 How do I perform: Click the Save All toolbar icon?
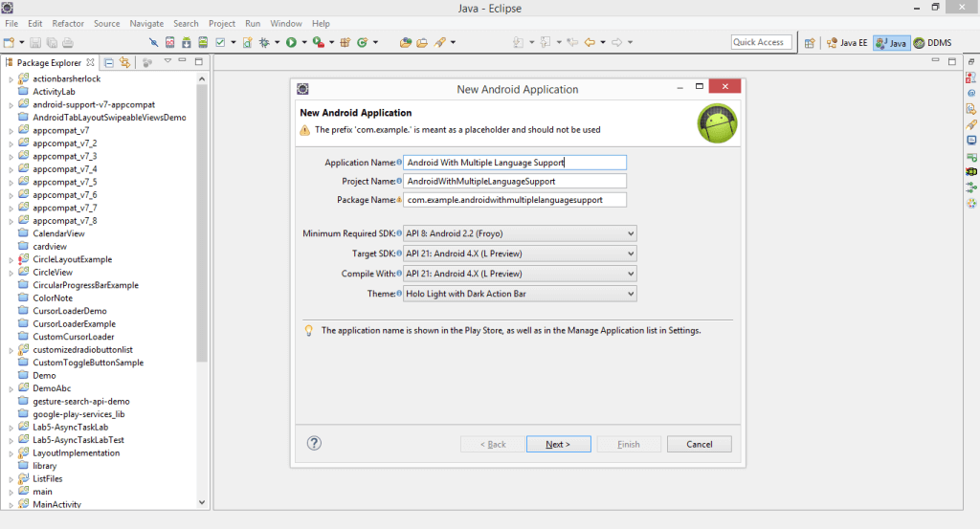pyautogui.click(x=52, y=42)
